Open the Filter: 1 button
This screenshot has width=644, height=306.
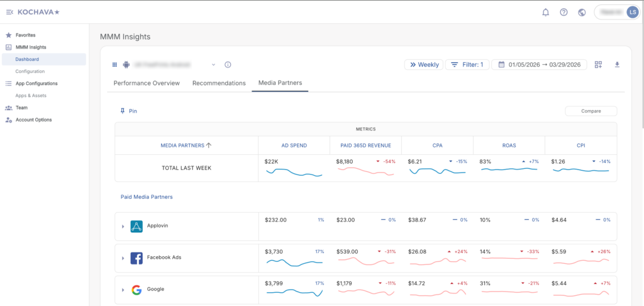(467, 65)
